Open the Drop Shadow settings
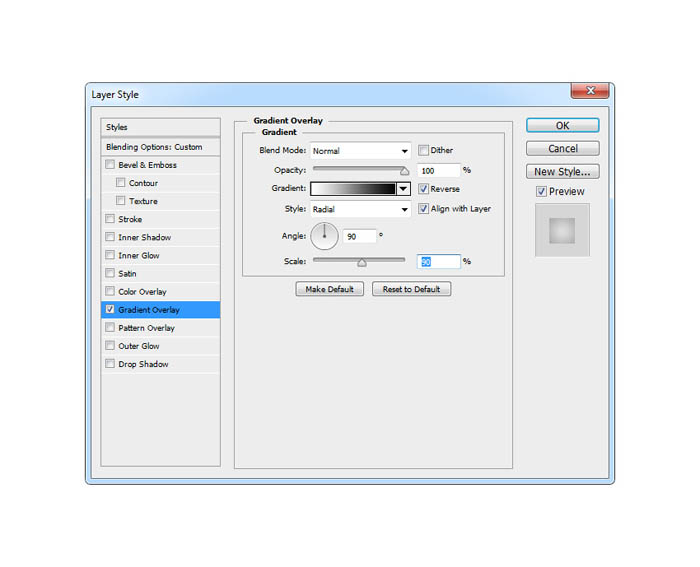 (143, 364)
